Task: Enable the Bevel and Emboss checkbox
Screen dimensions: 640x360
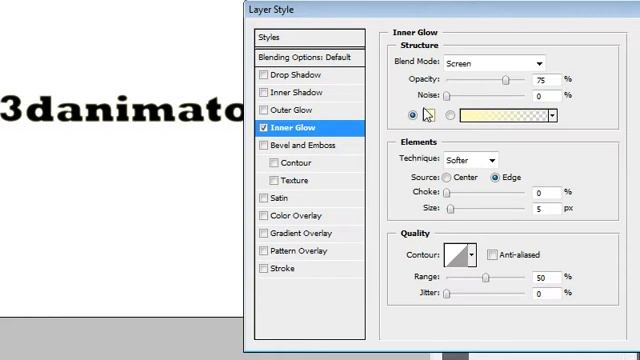Action: click(263, 145)
